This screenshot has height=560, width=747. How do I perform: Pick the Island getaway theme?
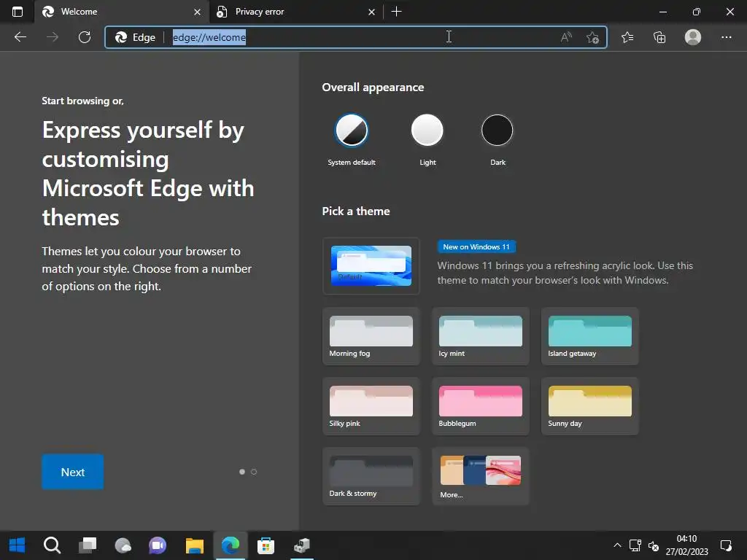tap(589, 336)
